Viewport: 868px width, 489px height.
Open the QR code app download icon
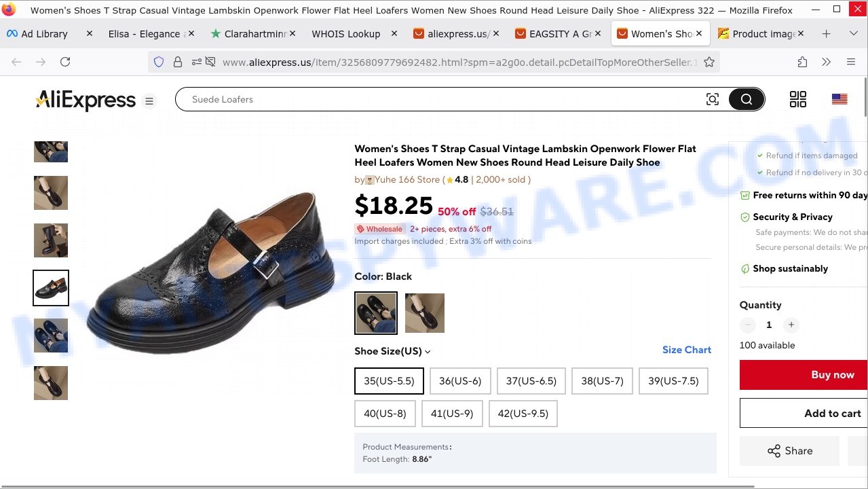[798, 99]
